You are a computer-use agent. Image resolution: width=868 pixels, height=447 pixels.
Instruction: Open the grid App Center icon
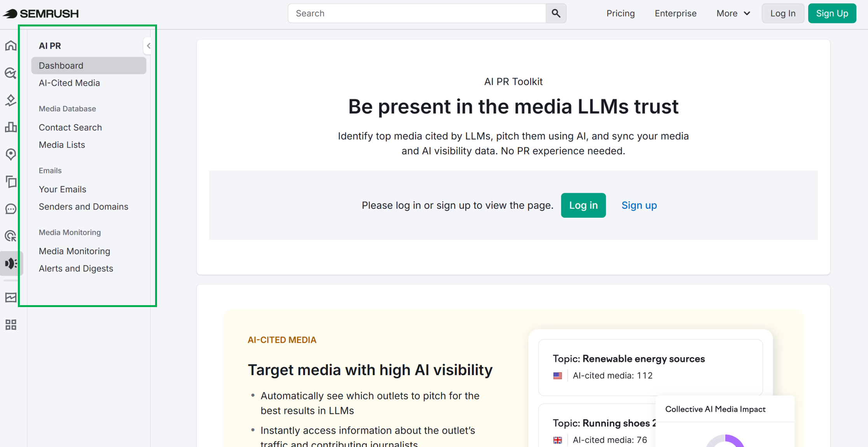tap(11, 325)
